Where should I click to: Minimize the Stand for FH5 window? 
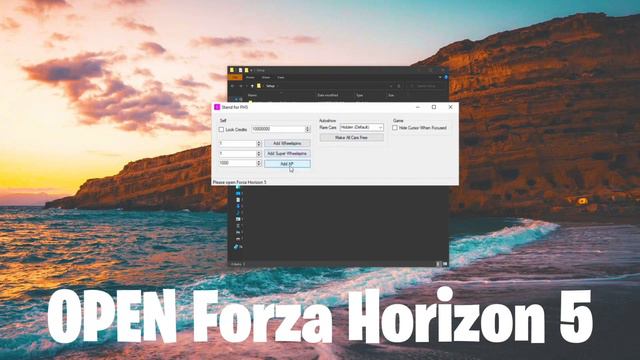tap(418, 107)
